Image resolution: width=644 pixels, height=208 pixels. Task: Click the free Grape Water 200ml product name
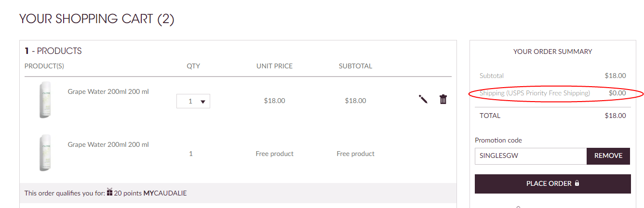(108, 144)
